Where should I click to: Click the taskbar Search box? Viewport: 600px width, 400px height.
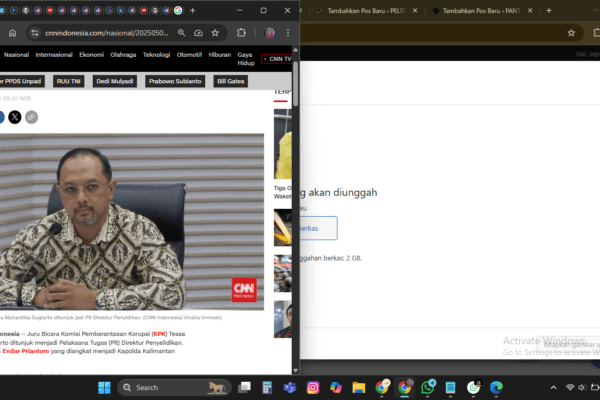pos(174,388)
